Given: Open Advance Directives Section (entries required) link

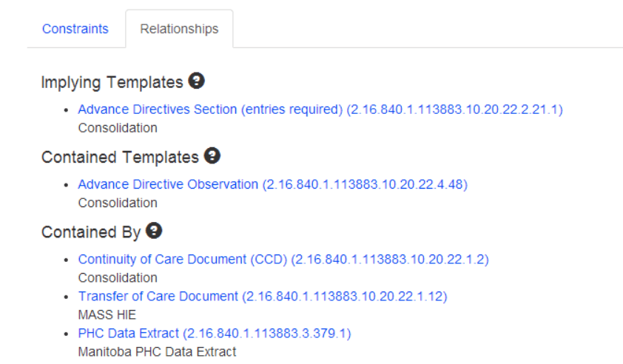Looking at the screenshot, I should (320, 109).
